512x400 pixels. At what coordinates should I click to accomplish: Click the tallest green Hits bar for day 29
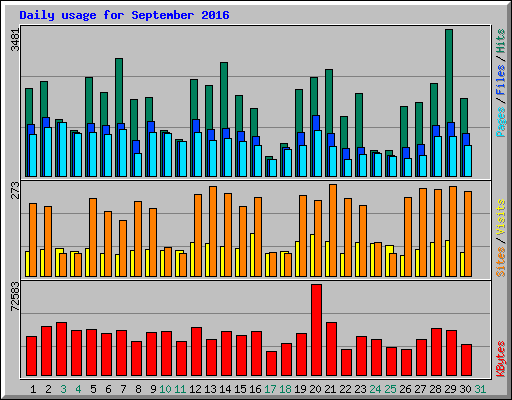click(x=449, y=76)
